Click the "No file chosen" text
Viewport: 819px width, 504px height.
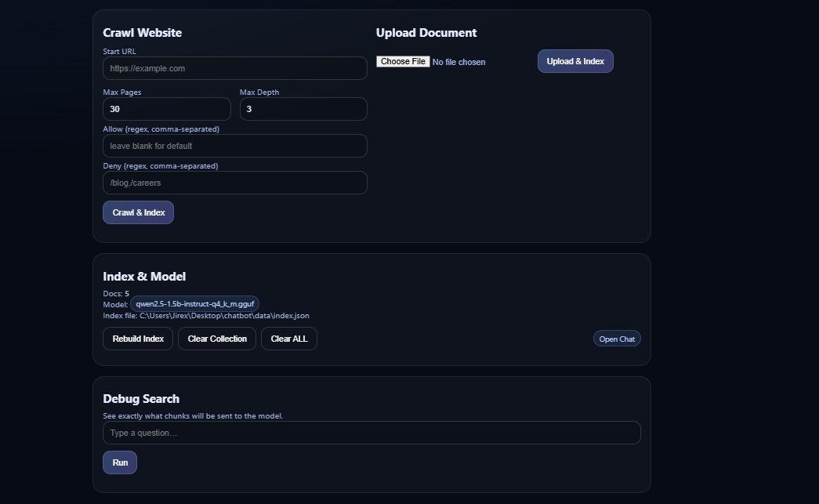[459, 62]
